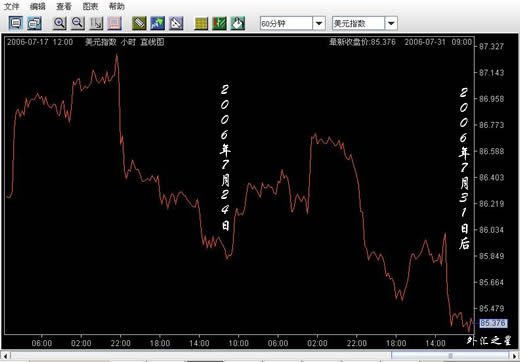
Task: Click the horizontal scrollbar left arrow
Action: tap(5, 356)
